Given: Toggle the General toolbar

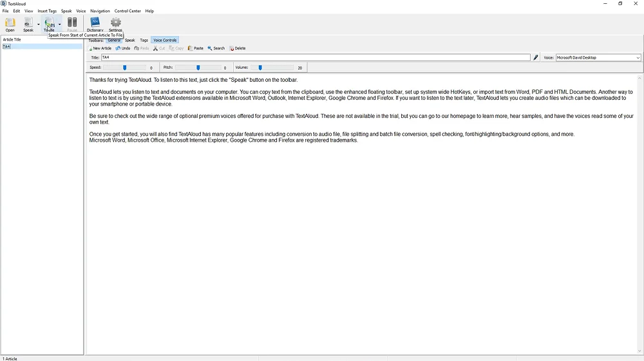Looking at the screenshot, I should [x=114, y=41].
